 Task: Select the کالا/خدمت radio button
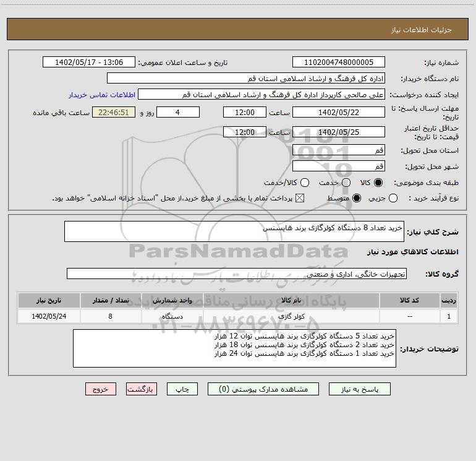pos(305,183)
